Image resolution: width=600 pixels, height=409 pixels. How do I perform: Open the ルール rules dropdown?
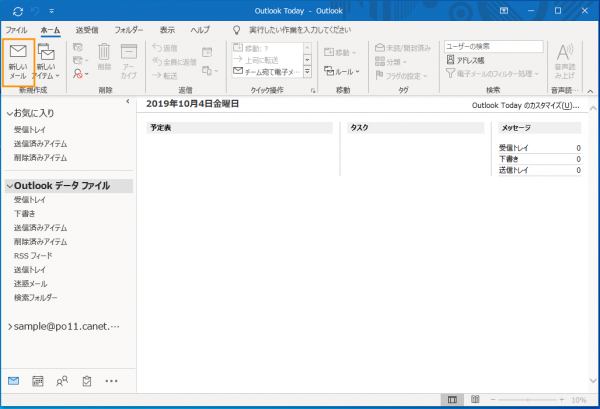[342, 71]
